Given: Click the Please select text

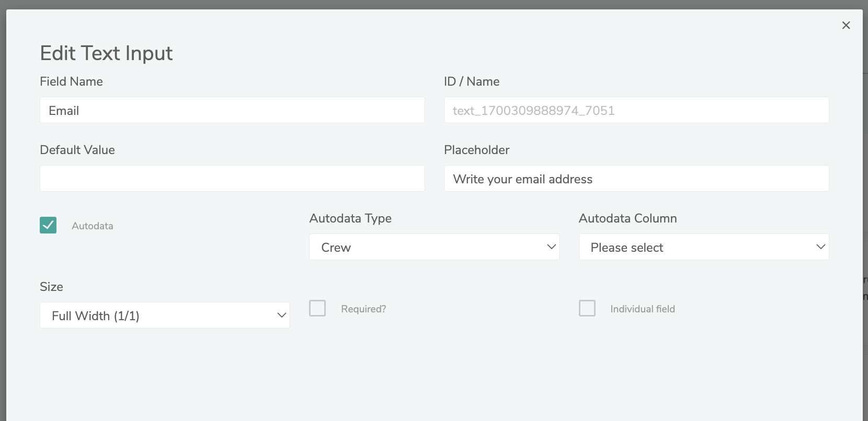Looking at the screenshot, I should 627,248.
